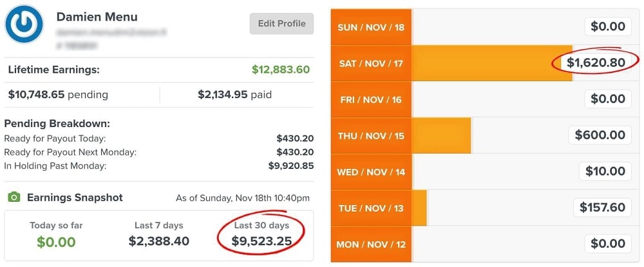Select Ready for Payout Next Monday row
The height and width of the screenshot is (267, 644).
159,152
